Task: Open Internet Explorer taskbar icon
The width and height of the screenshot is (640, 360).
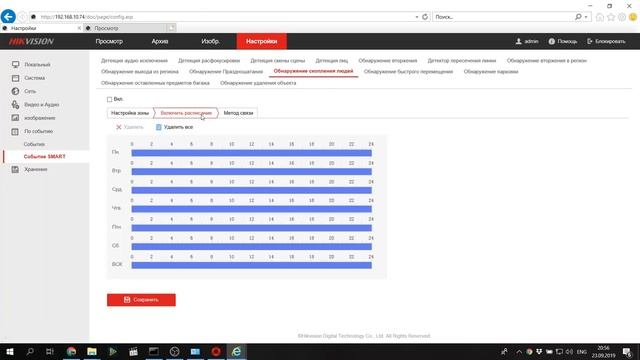Action: pyautogui.click(x=236, y=351)
